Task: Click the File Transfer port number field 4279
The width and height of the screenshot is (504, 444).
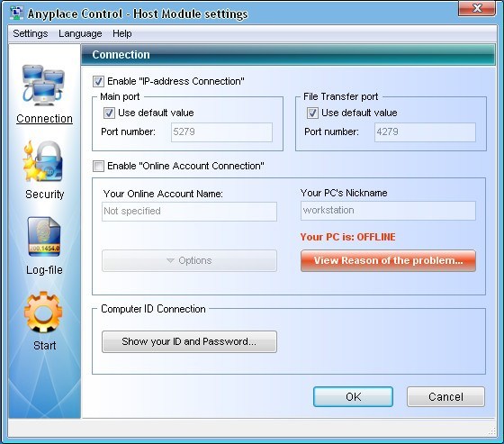Action: (x=425, y=131)
